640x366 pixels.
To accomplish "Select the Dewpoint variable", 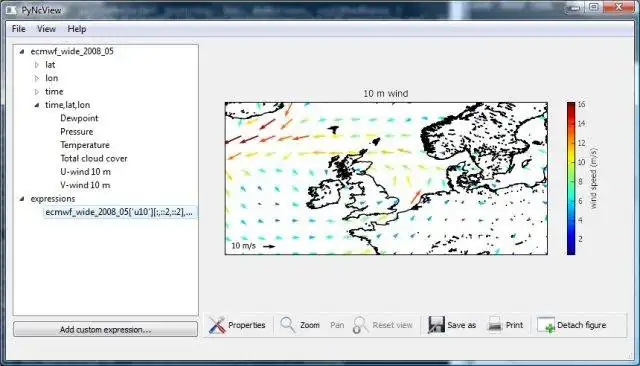I will (79, 118).
